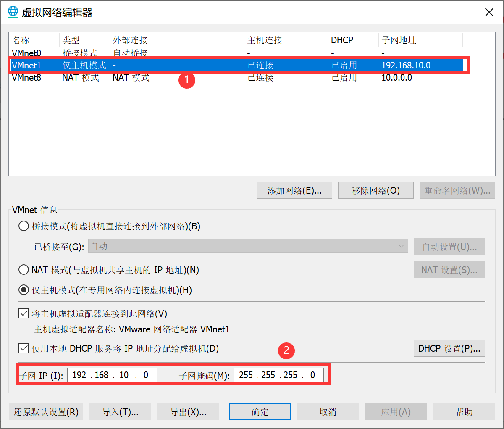Click 导入(T)... button

120,412
